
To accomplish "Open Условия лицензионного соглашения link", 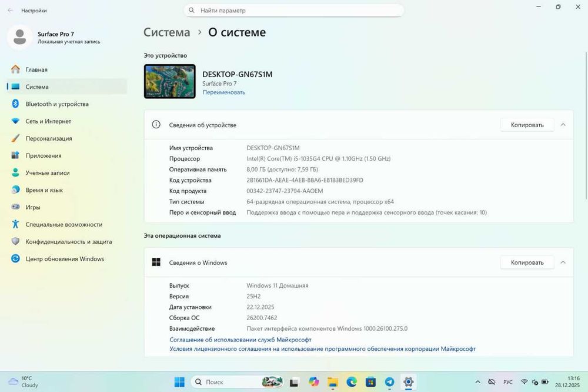I will 322,348.
